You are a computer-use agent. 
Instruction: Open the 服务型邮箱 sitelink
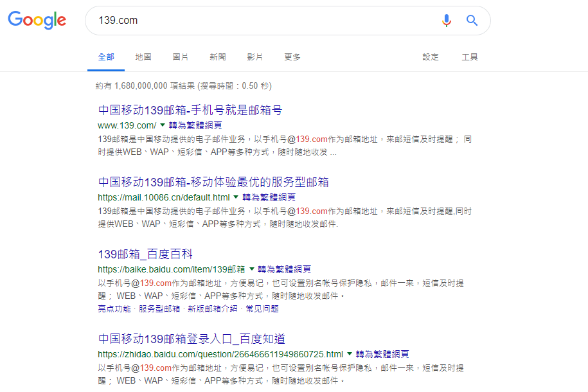click(x=159, y=308)
